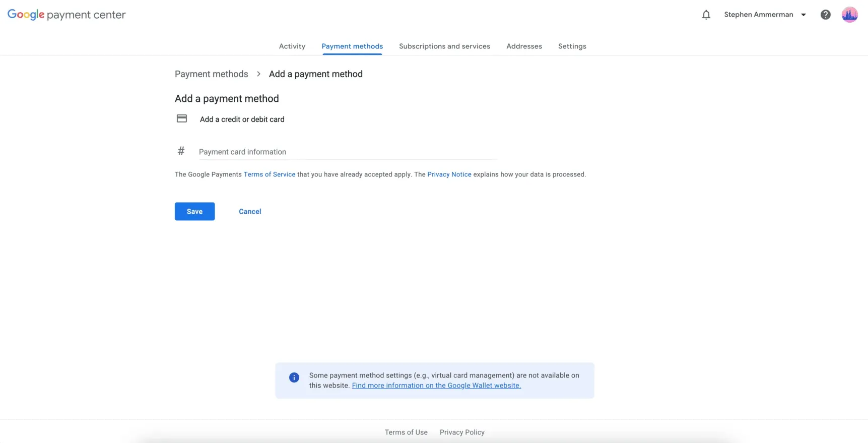Image resolution: width=868 pixels, height=443 pixels.
Task: Open the Privacy Notice link
Action: click(x=449, y=174)
